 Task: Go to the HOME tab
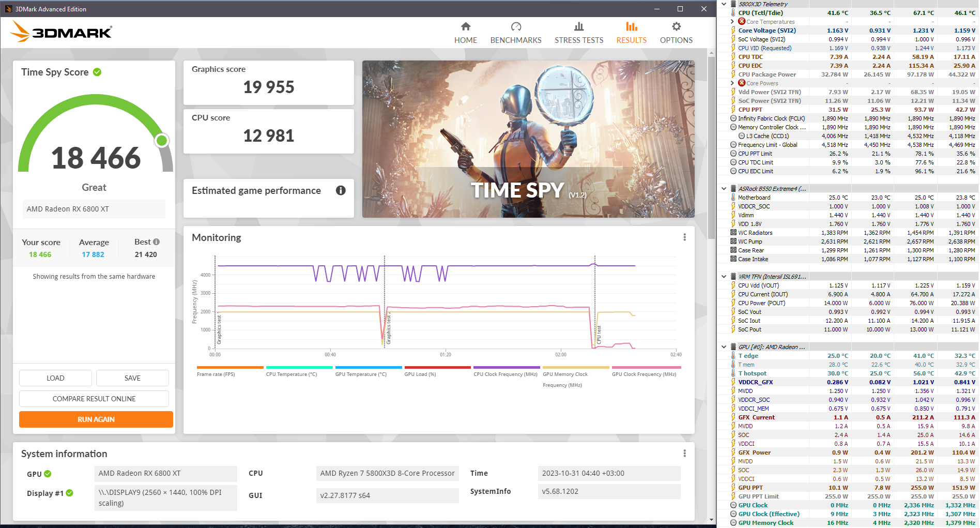(x=466, y=33)
